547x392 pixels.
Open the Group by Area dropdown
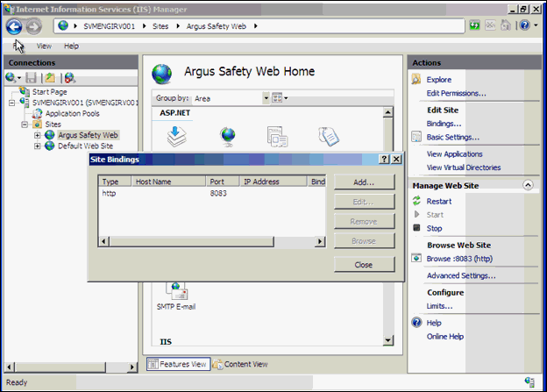[266, 98]
